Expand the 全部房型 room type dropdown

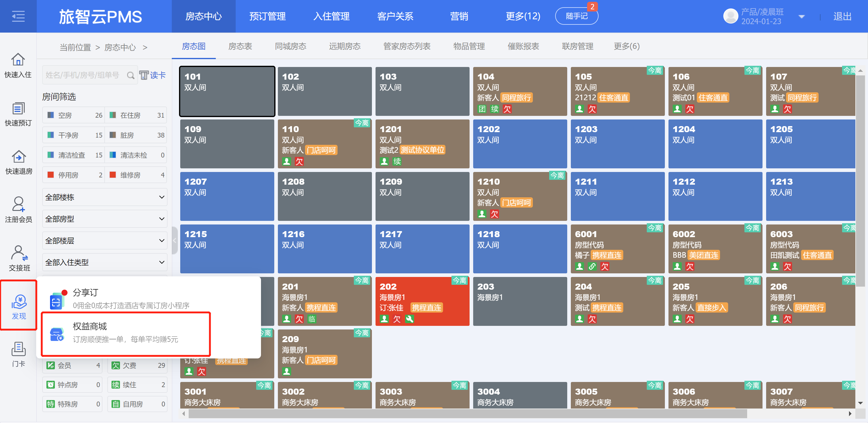(105, 219)
